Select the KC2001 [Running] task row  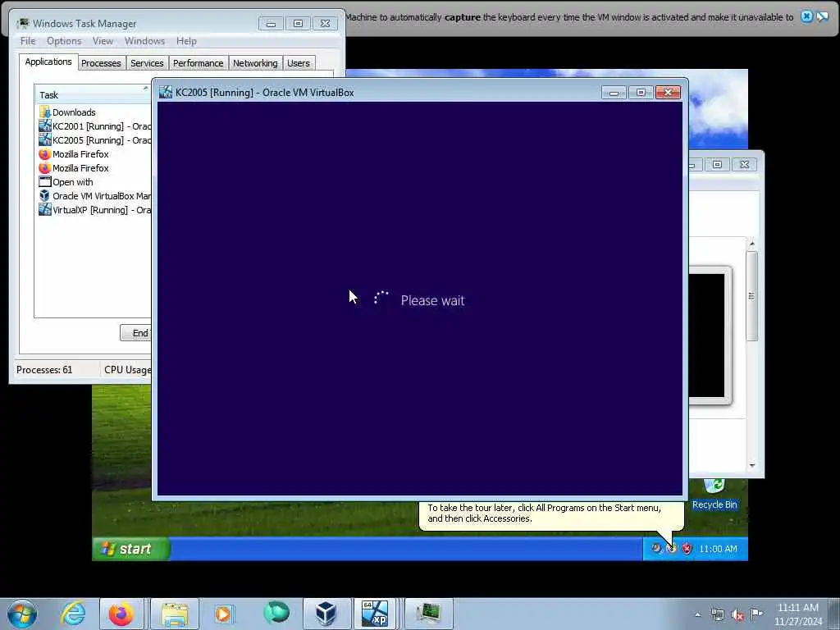[94, 126]
